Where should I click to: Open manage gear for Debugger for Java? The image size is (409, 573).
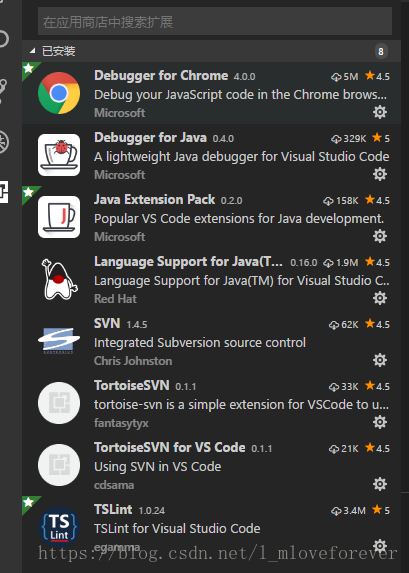coord(380,174)
